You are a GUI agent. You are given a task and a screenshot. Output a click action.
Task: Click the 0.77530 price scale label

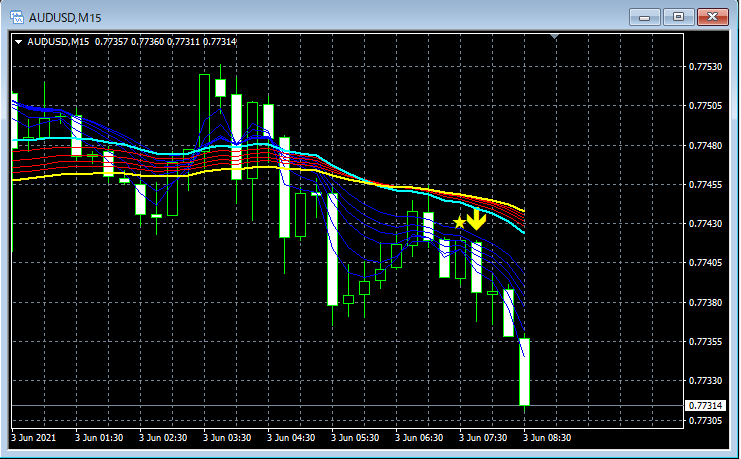(x=705, y=67)
